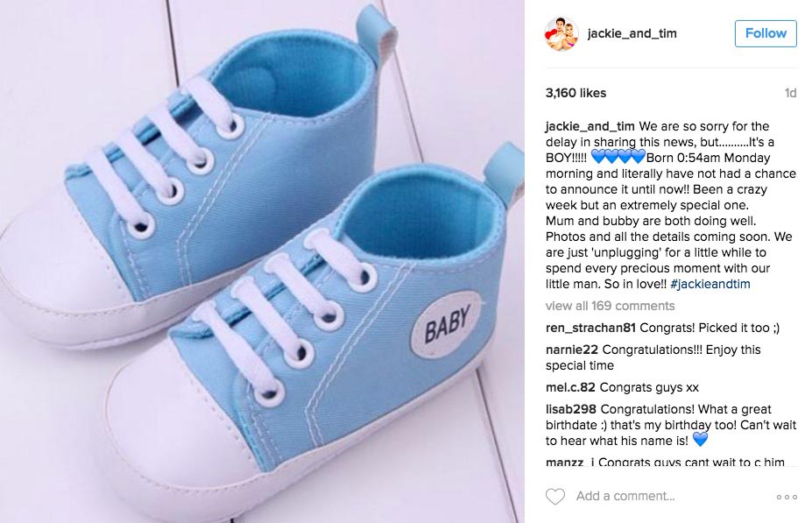Click the jackie_and_tim profile avatar
Viewport: 812px width, 523px height.
tap(561, 33)
